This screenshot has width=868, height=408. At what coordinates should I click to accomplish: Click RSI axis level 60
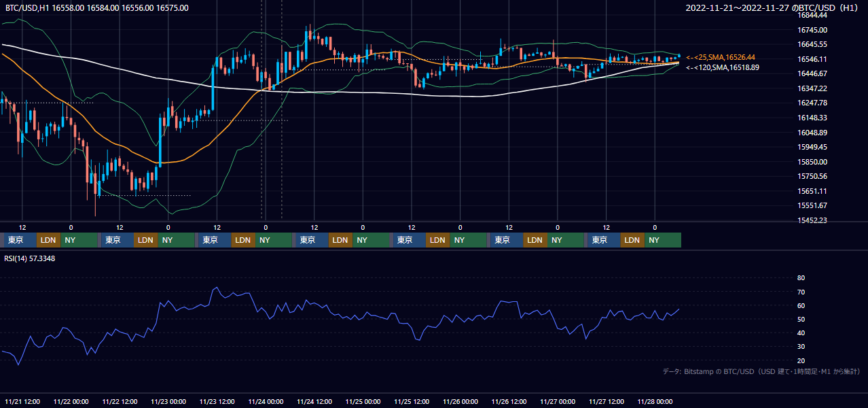(x=801, y=305)
